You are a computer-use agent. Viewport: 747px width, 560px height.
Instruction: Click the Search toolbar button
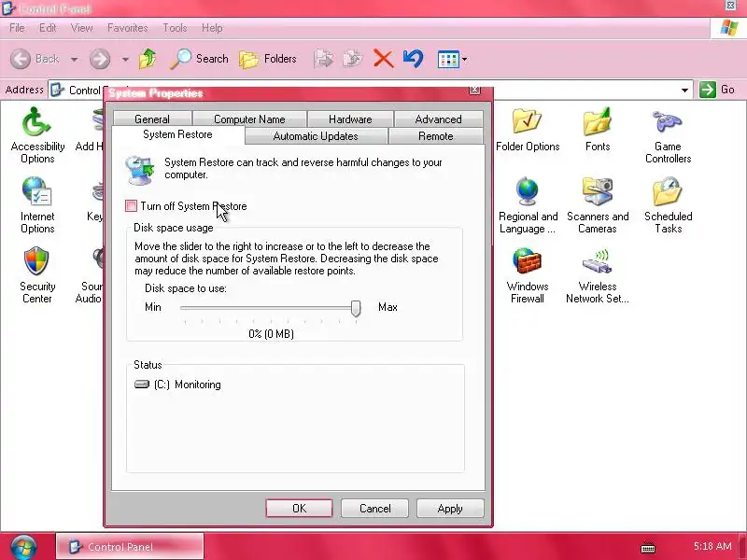[199, 59]
